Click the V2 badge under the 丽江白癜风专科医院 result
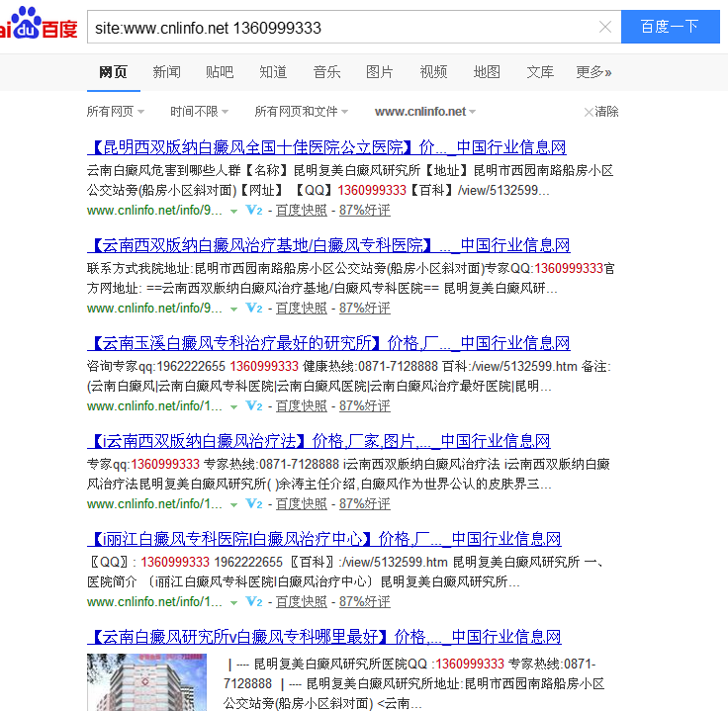 (254, 602)
